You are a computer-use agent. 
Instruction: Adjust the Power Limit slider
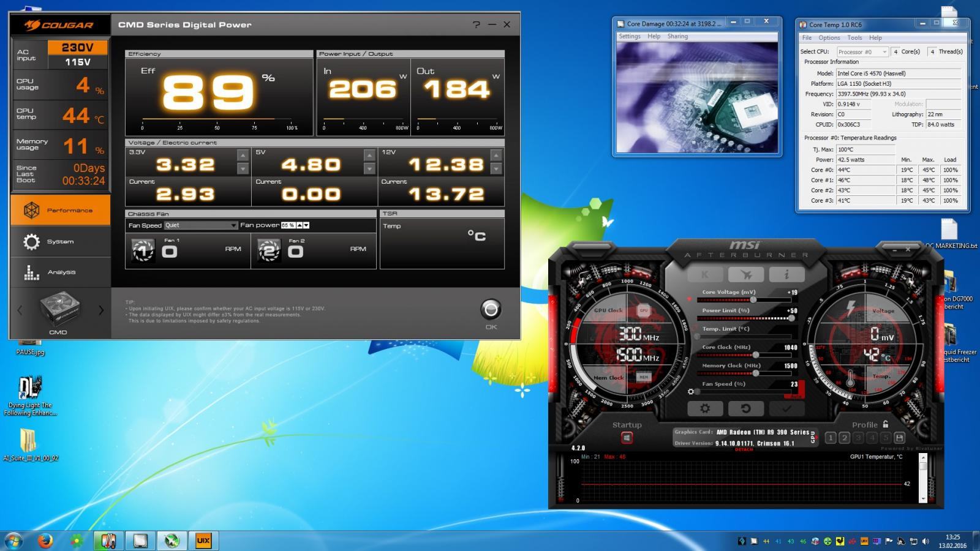pos(791,318)
